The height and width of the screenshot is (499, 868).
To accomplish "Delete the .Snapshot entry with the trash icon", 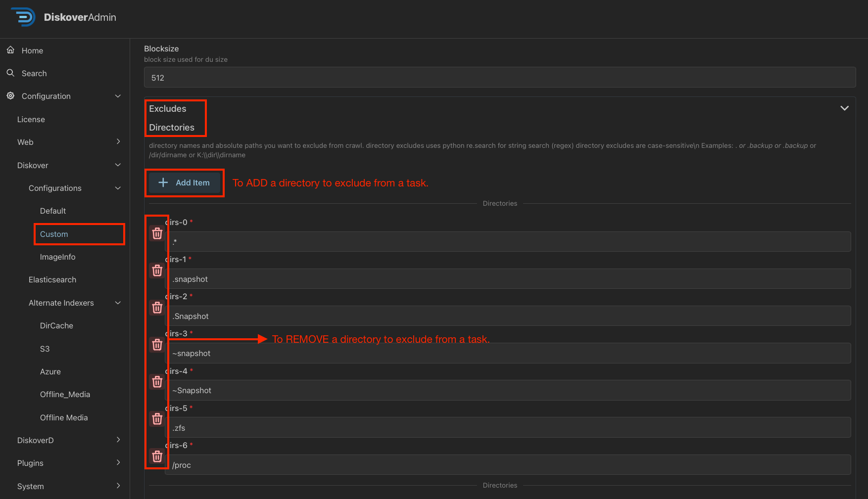I will click(157, 307).
